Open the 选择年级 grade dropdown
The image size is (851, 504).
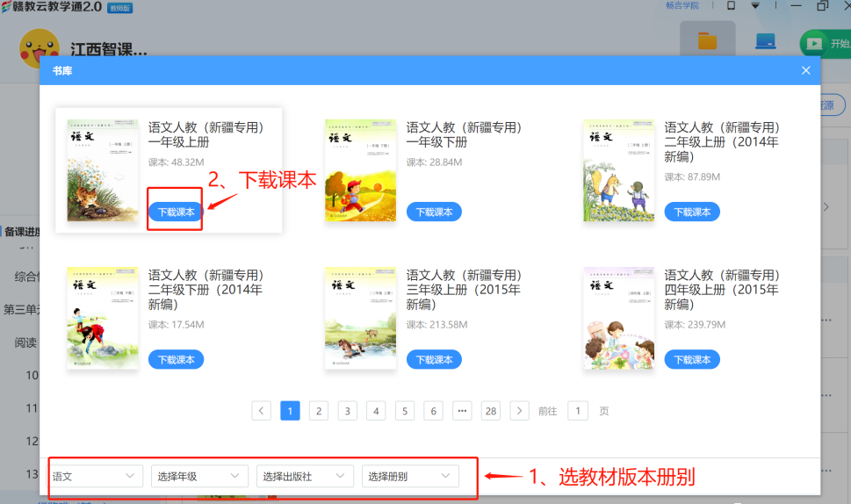[199, 476]
